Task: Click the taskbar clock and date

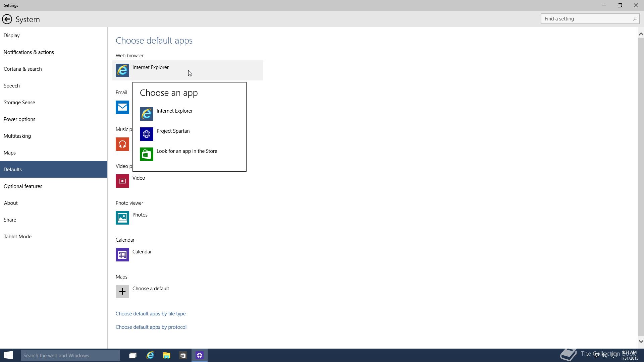Action: point(630,355)
